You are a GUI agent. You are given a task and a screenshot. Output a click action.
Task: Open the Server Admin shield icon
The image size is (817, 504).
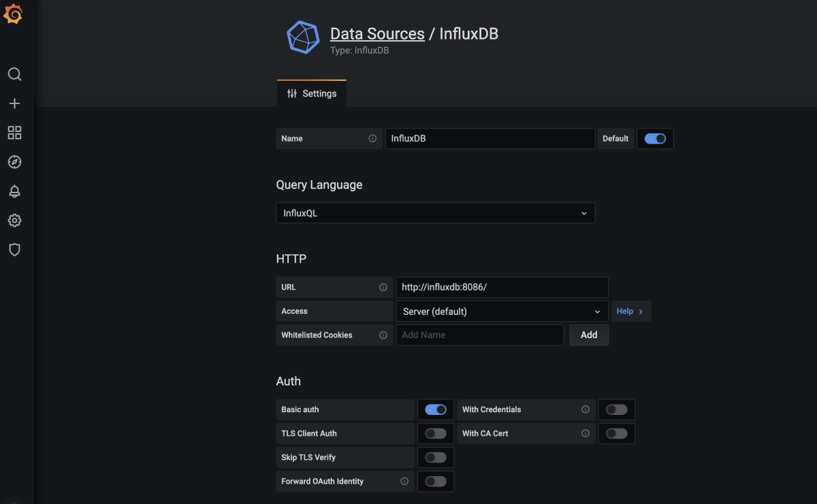[14, 250]
